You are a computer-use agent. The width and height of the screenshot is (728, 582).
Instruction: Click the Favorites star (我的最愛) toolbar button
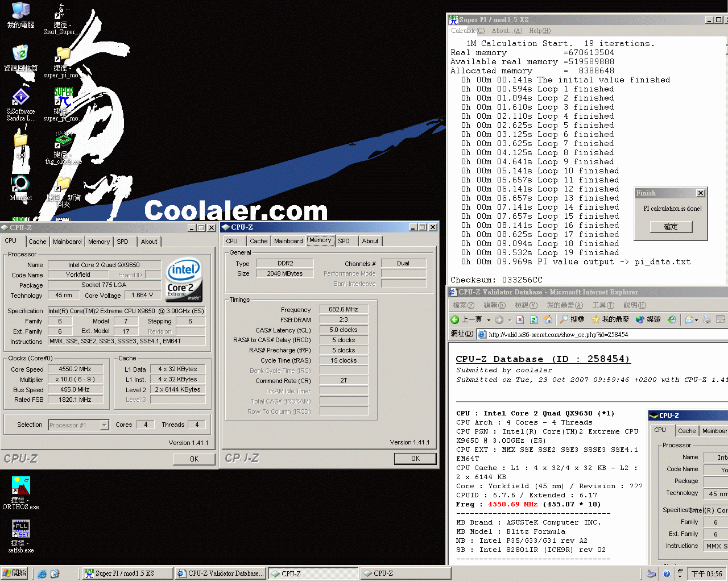(610, 319)
